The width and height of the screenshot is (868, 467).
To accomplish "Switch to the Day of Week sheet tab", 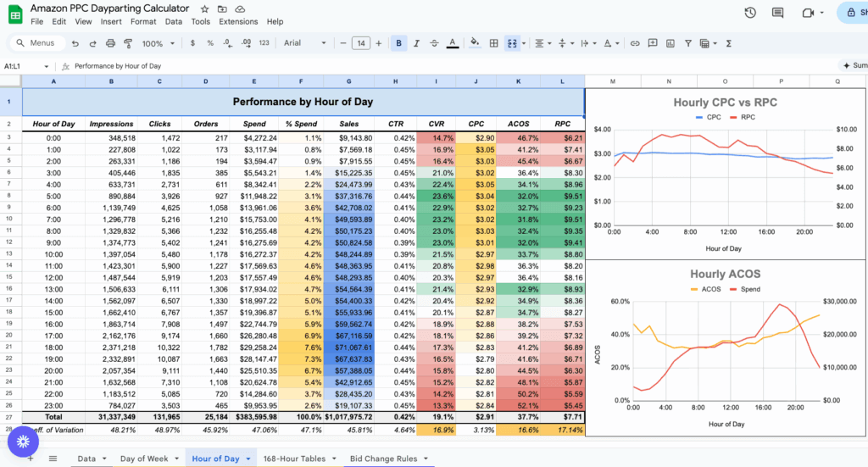I will pos(143,459).
